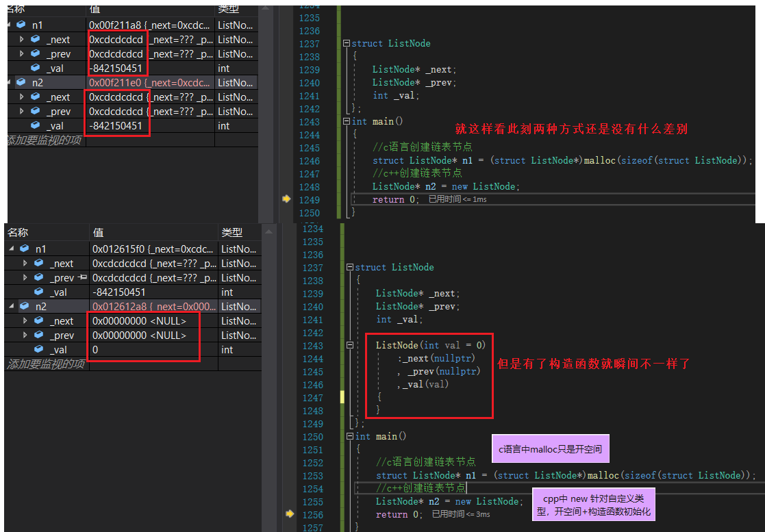Image resolution: width=765 pixels, height=532 pixels.
Task: Click the 类型 column header in lower watch
Action: pyautogui.click(x=233, y=233)
